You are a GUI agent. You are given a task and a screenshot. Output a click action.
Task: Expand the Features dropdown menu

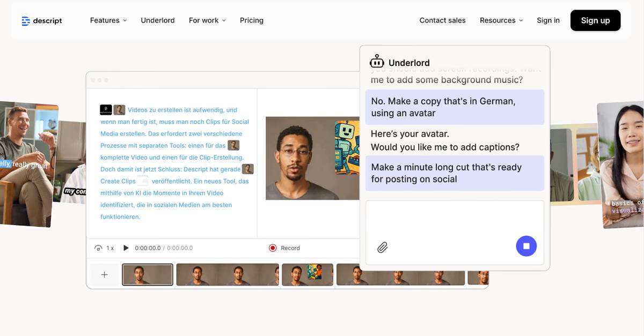(x=108, y=20)
